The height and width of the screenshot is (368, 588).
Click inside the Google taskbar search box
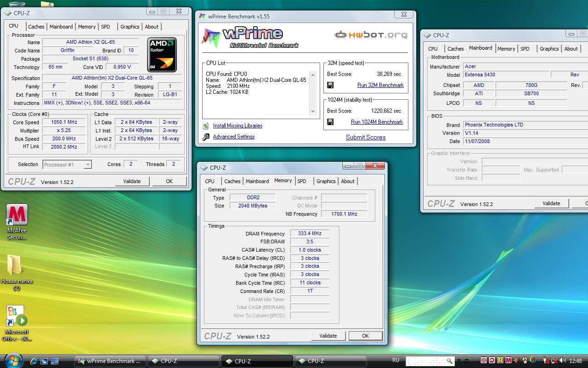tap(425, 361)
